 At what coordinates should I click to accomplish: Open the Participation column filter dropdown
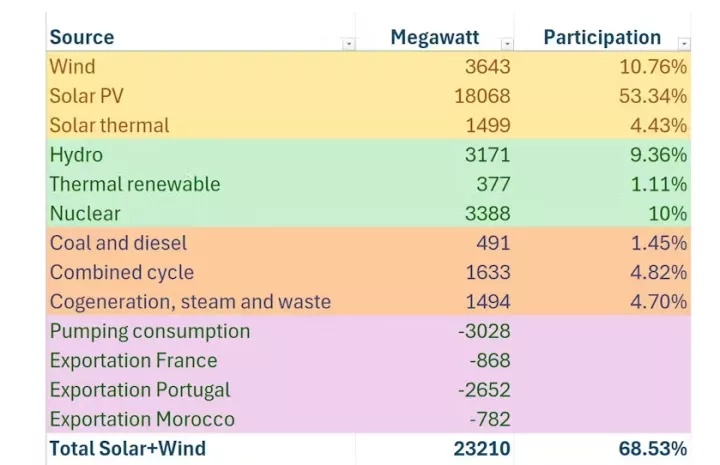click(x=684, y=44)
